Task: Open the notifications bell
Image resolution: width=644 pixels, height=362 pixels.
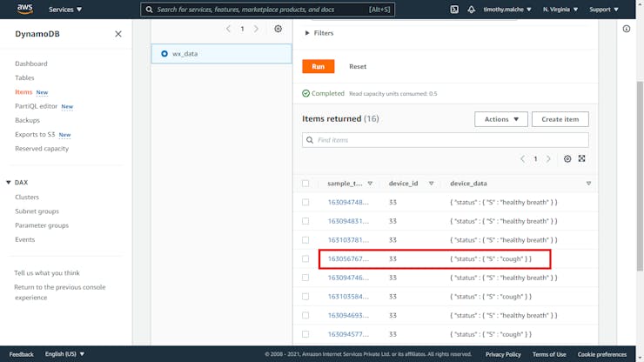Action: point(471,9)
